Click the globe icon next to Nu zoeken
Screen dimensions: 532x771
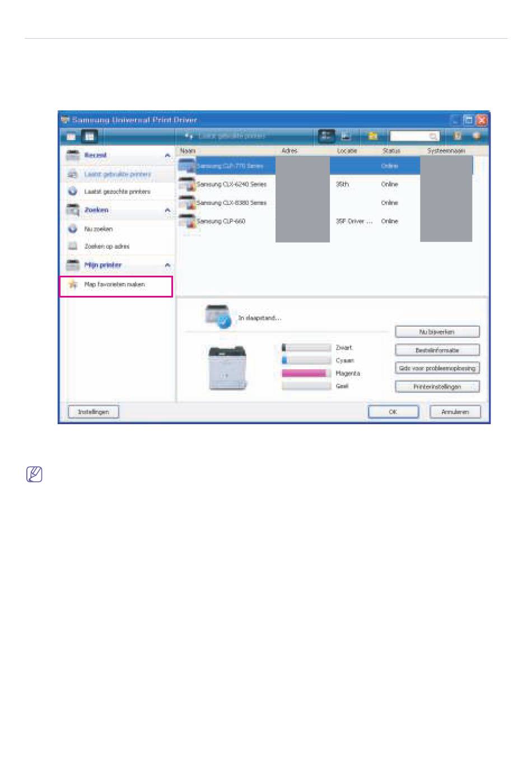(72, 229)
